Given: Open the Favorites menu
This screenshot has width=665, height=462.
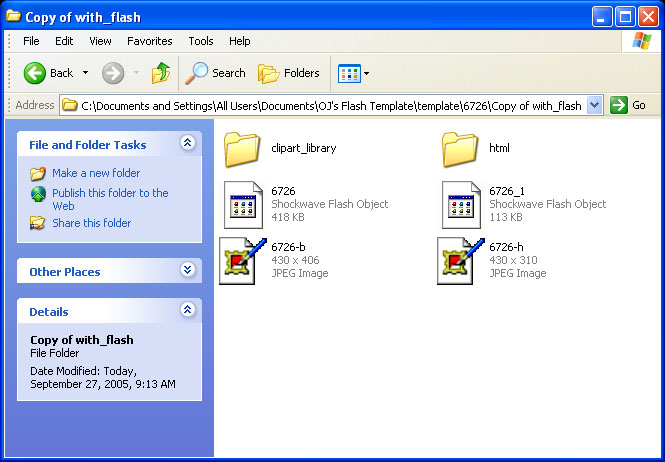Looking at the screenshot, I should click(149, 41).
